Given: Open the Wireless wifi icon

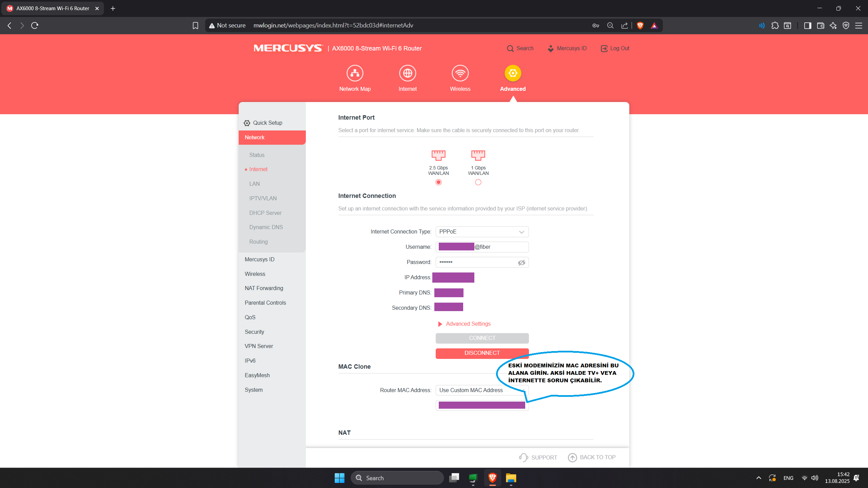Looking at the screenshot, I should (460, 73).
